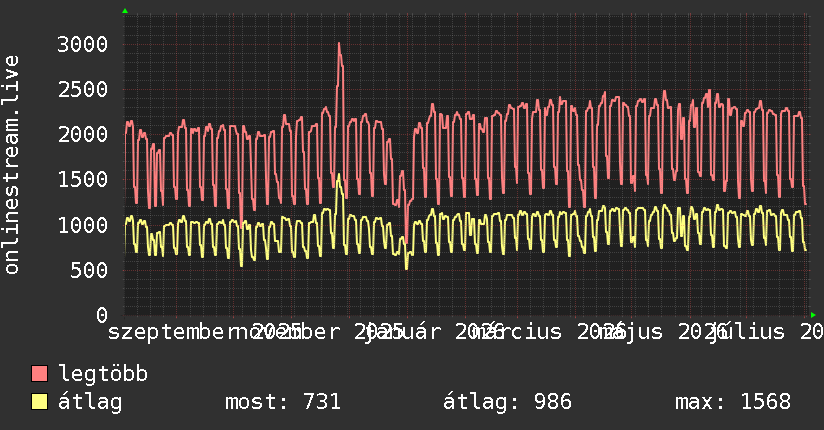
Task: Click the green arrow at the x-axis end
Action: [813, 315]
